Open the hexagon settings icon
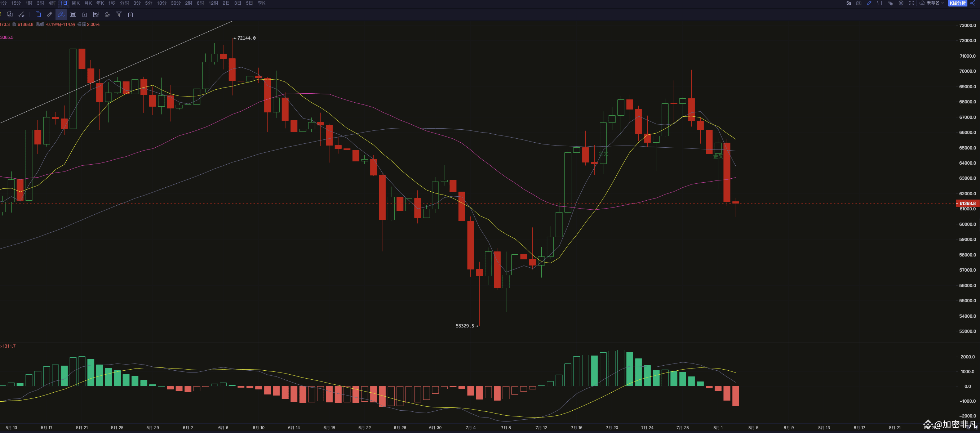 coord(901,3)
